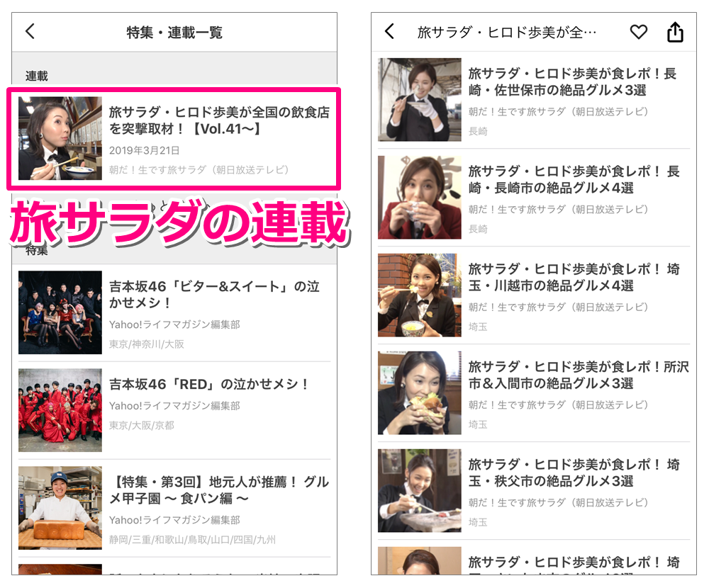
Task: Tap back arrow on 旅サラダ article list screen
Action: click(389, 32)
